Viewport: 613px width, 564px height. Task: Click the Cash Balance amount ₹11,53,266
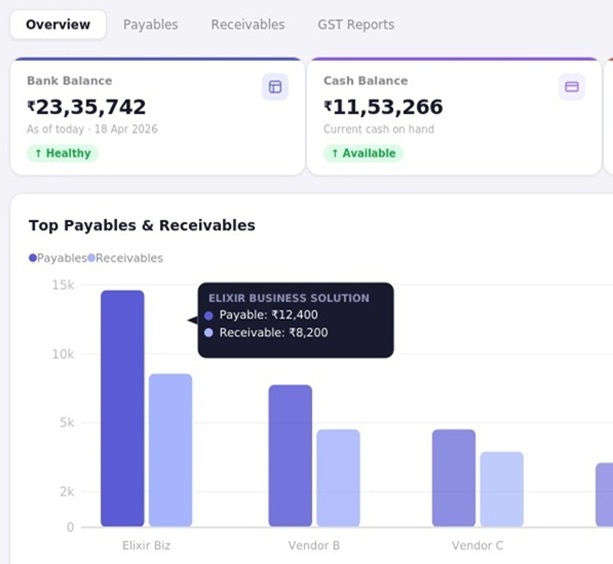tap(384, 107)
